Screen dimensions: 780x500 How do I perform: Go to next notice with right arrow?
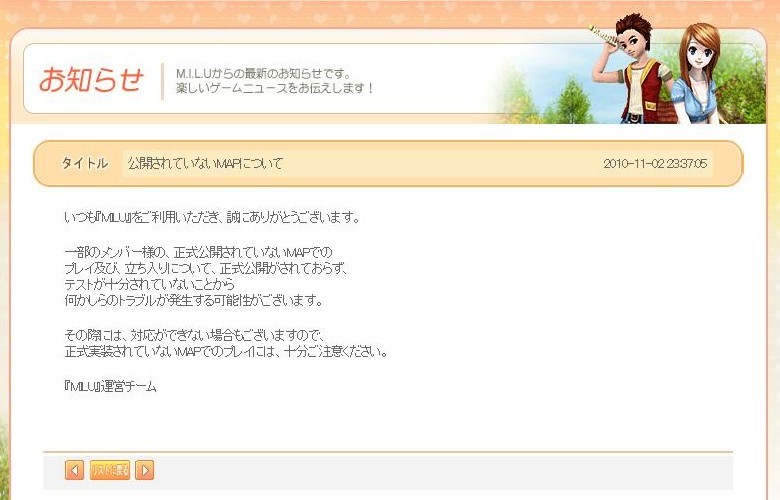pos(145,470)
